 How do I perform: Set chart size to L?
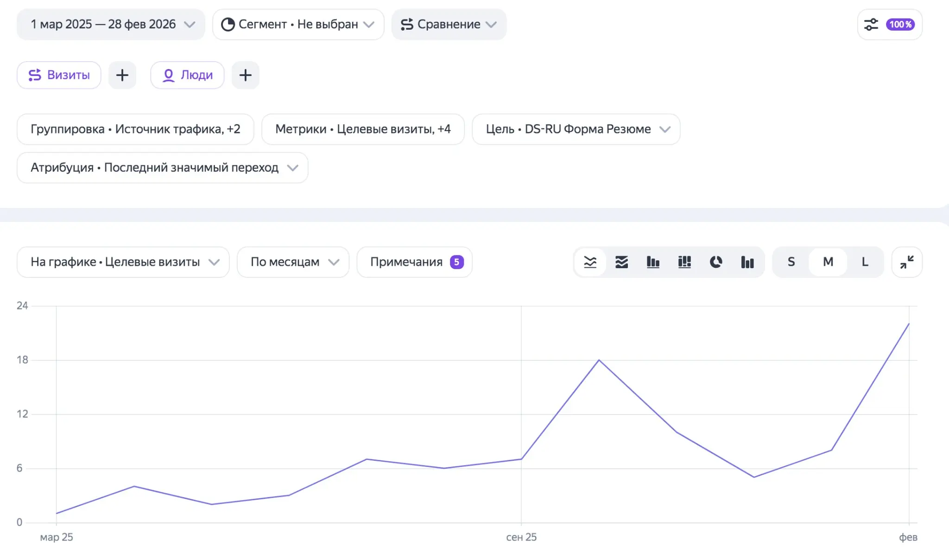[x=865, y=262]
